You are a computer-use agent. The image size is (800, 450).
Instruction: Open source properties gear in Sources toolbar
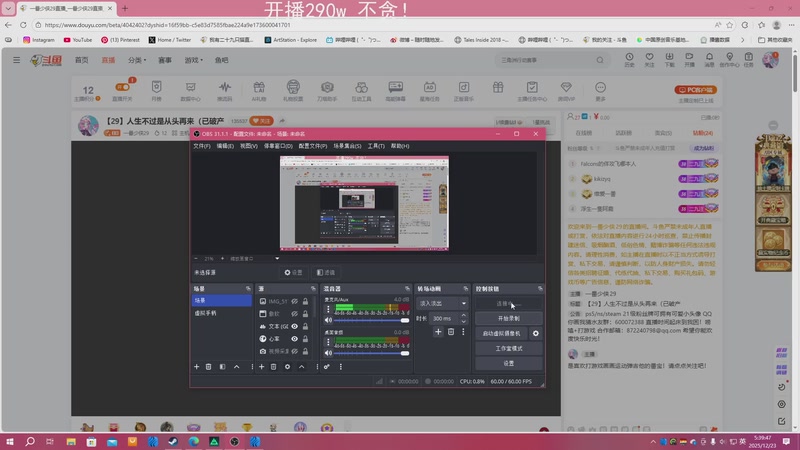pos(287,367)
